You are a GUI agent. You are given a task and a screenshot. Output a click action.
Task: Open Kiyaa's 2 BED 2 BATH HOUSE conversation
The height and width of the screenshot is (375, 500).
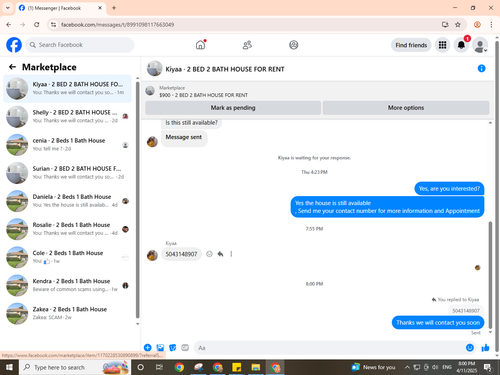[68, 88]
